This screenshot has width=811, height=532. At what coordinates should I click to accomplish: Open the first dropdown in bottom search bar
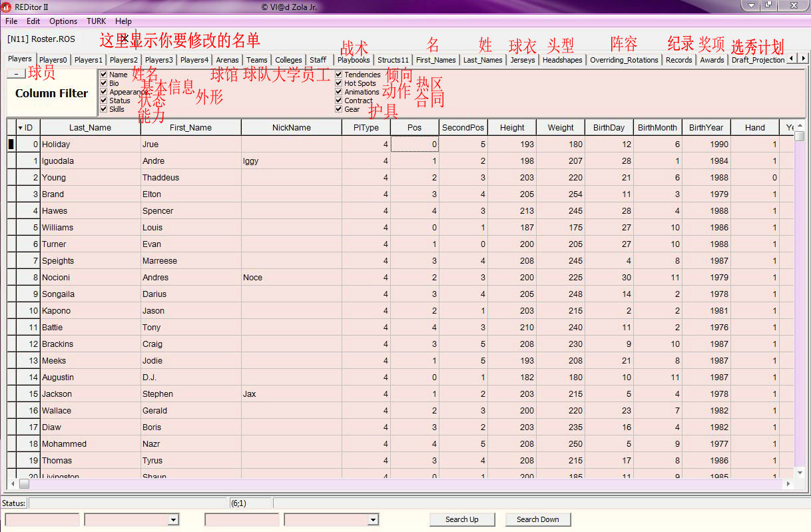pos(174,519)
